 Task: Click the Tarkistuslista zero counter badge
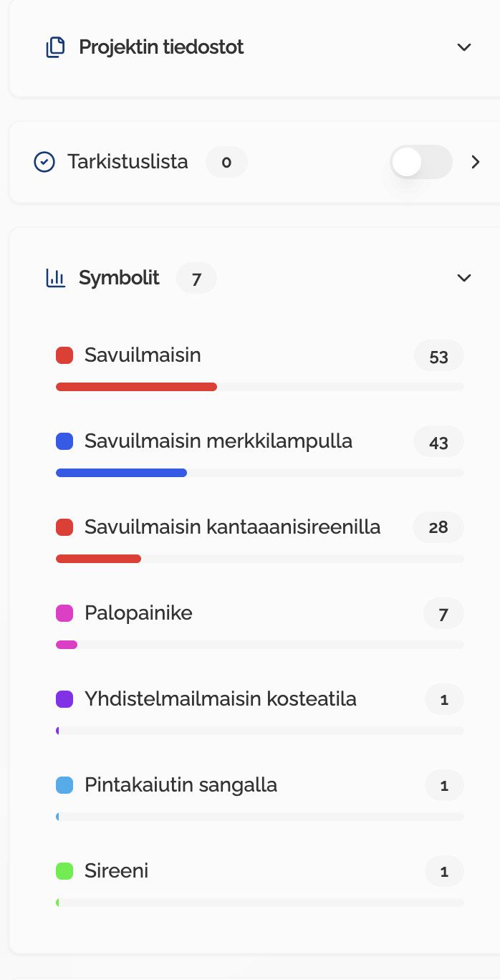226,162
